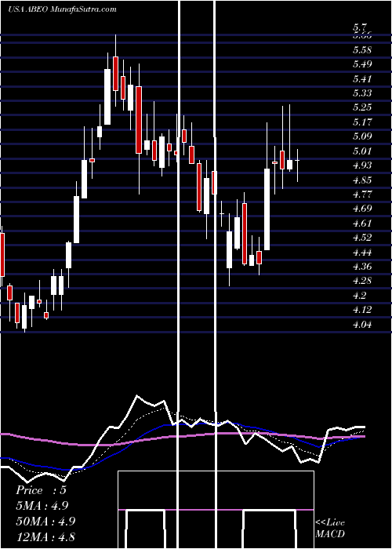392x549 pixels.
Task: Select the 4.93 price axis label
Action: (362, 165)
